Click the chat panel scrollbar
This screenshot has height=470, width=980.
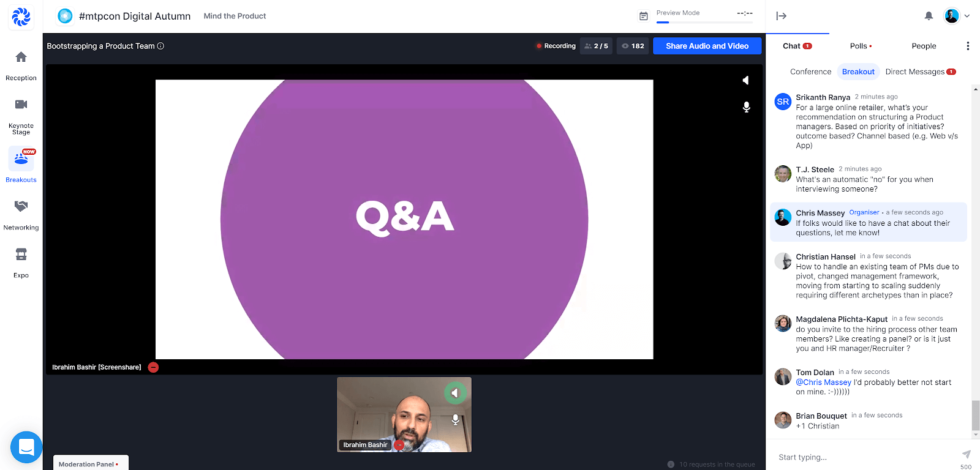(x=976, y=415)
